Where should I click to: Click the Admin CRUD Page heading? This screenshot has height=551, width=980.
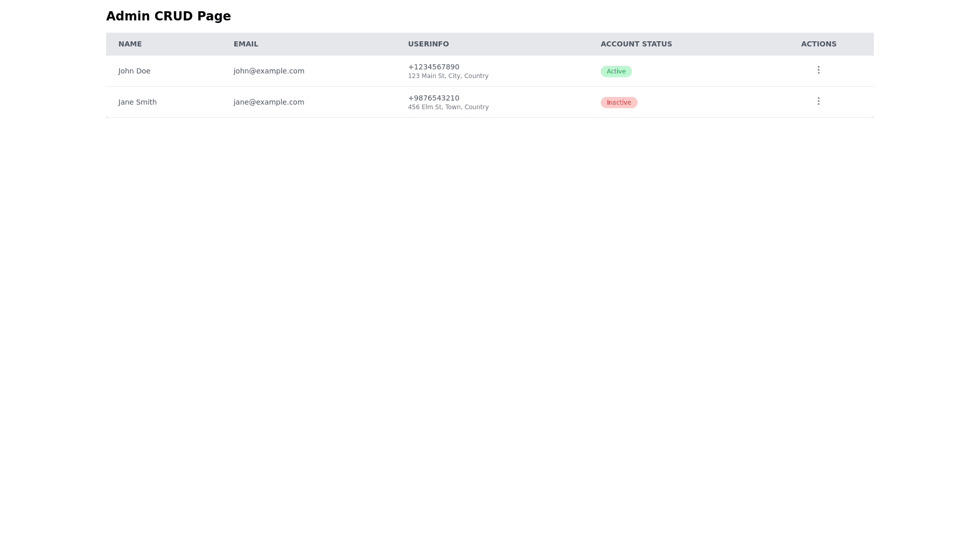coord(168,16)
